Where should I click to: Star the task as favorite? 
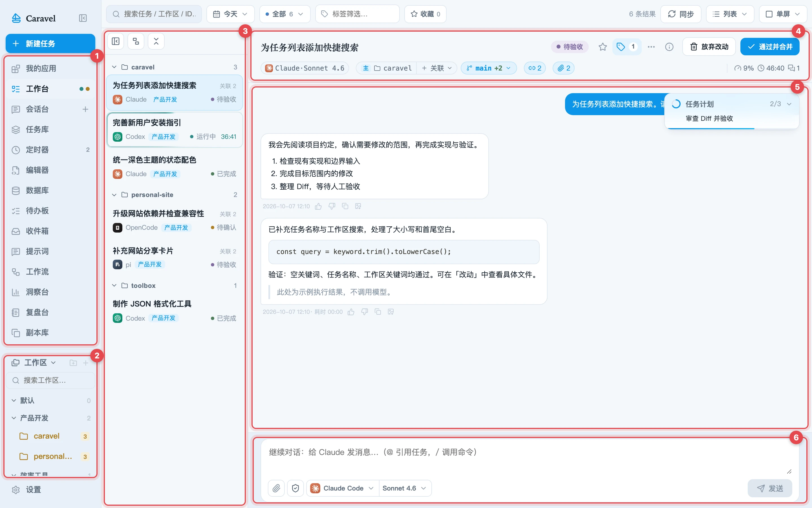603,47
